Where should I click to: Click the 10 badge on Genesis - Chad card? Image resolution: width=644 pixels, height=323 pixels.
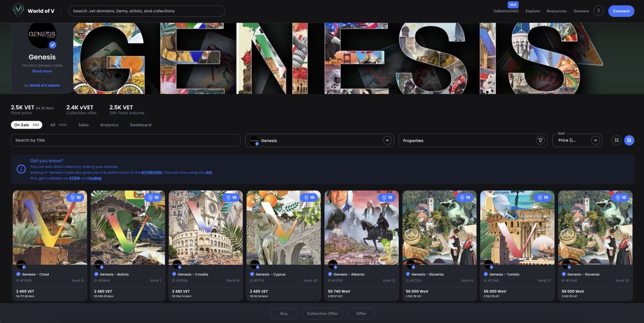75,197
